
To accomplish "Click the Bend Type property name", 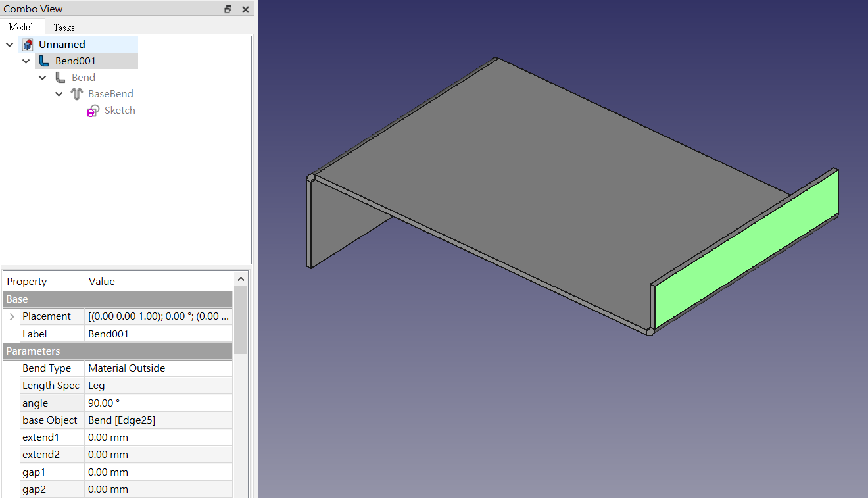I will [47, 368].
